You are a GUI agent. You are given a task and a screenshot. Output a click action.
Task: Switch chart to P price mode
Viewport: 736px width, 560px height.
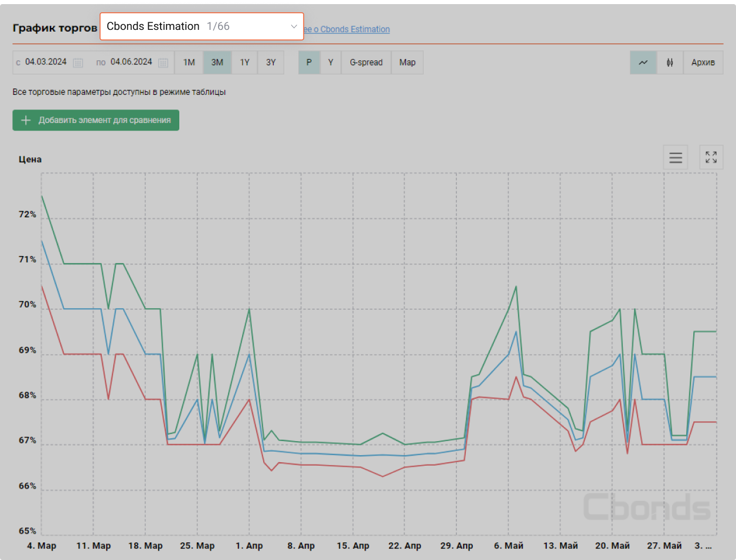(x=309, y=63)
